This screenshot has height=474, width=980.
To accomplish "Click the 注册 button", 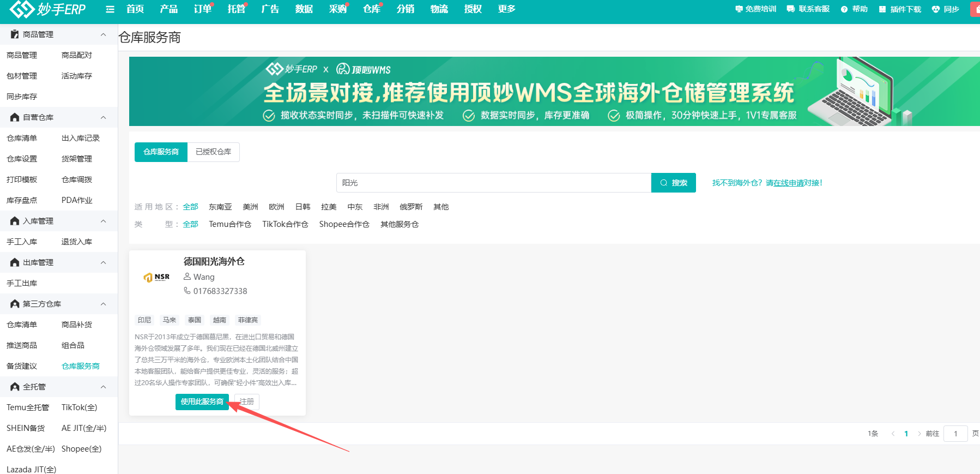I will (247, 402).
